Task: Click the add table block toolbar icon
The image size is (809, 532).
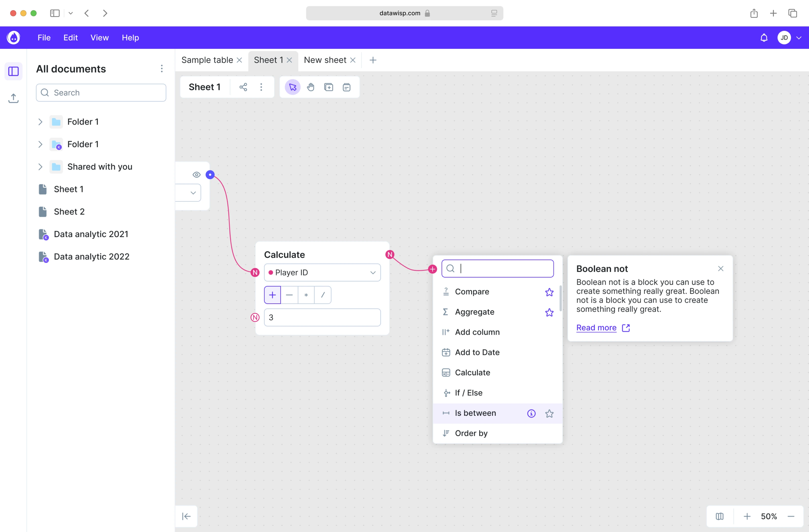Action: (x=328, y=87)
